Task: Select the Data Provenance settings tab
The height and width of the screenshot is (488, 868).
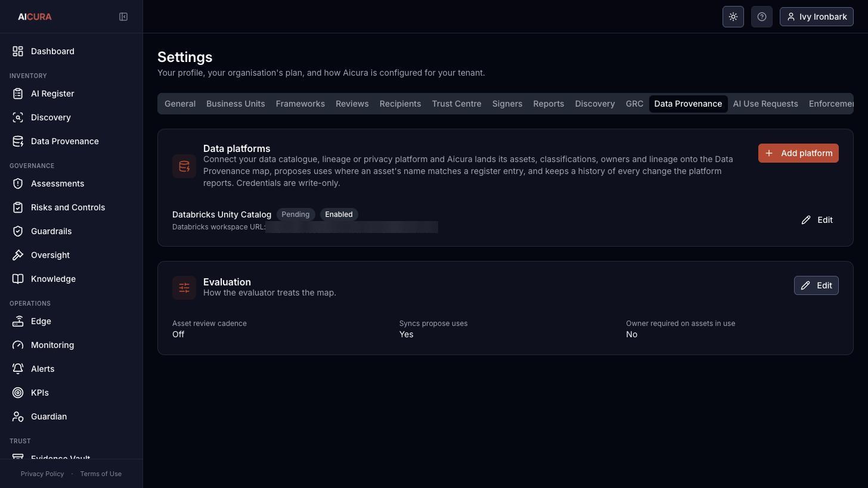Action: [x=688, y=104]
